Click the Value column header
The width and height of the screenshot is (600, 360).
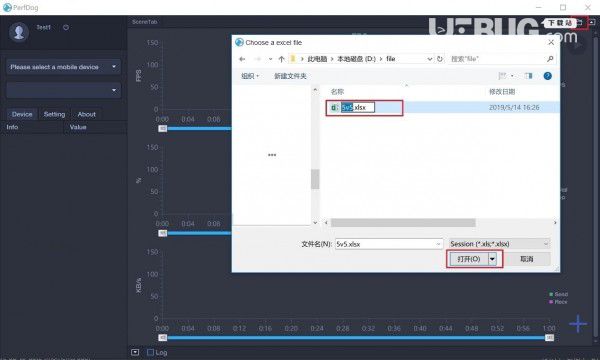[78, 127]
